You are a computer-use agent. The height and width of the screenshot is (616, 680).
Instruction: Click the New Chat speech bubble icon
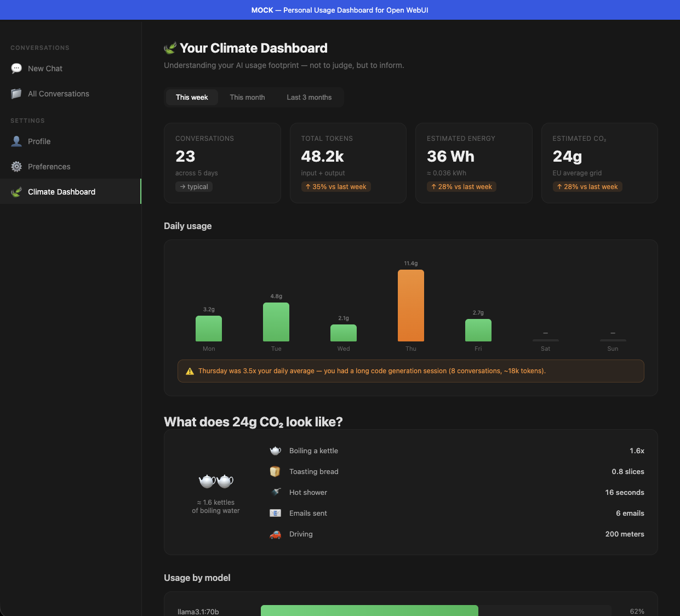click(16, 68)
